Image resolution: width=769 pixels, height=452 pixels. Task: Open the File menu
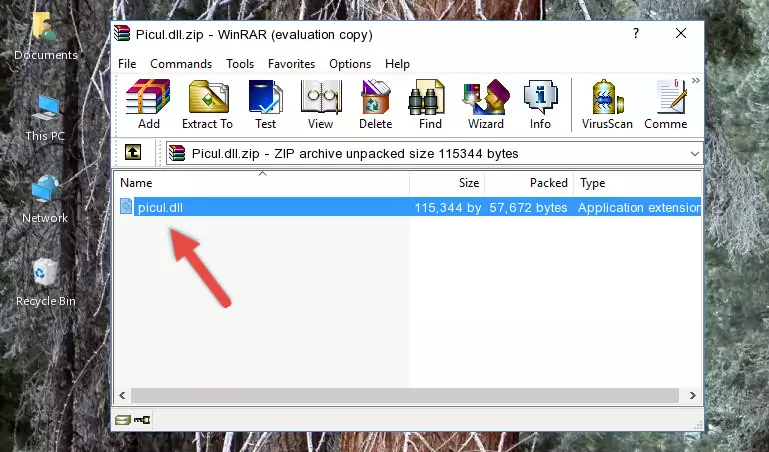[x=127, y=64]
